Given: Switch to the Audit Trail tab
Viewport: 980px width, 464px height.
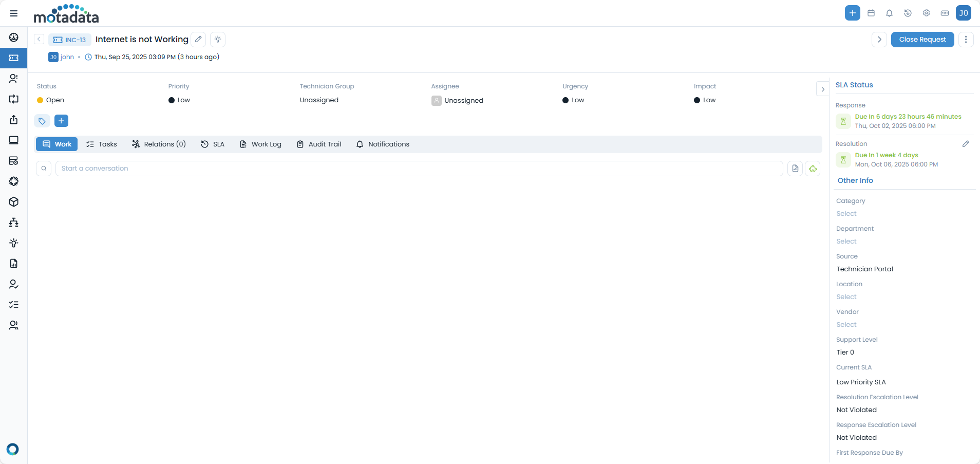Looking at the screenshot, I should 319,144.
